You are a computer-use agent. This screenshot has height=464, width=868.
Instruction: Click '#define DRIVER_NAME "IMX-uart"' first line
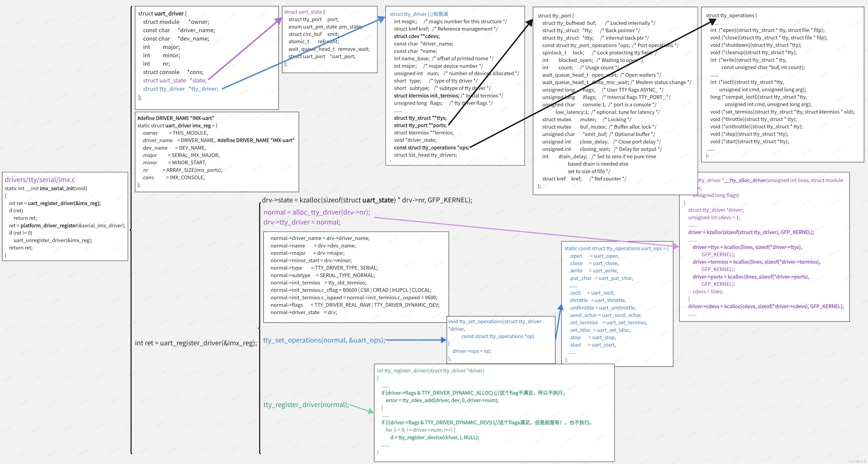pyautogui.click(x=176, y=118)
